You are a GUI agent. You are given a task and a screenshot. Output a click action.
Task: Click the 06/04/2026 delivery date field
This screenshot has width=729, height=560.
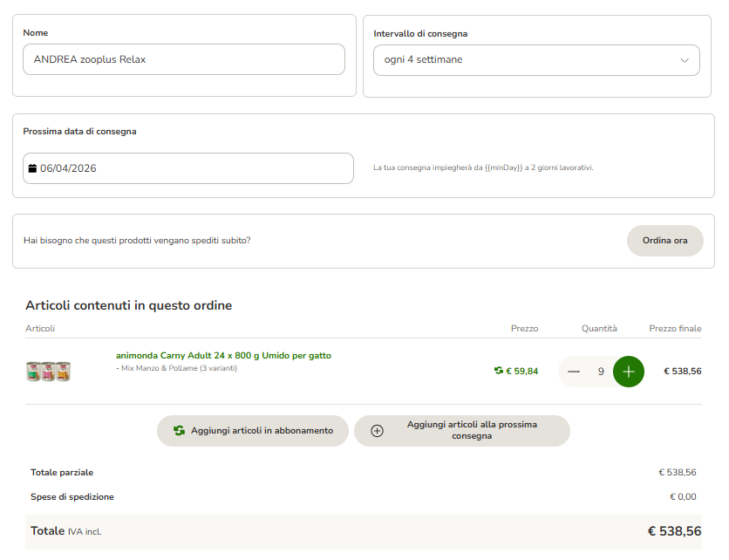pyautogui.click(x=188, y=168)
